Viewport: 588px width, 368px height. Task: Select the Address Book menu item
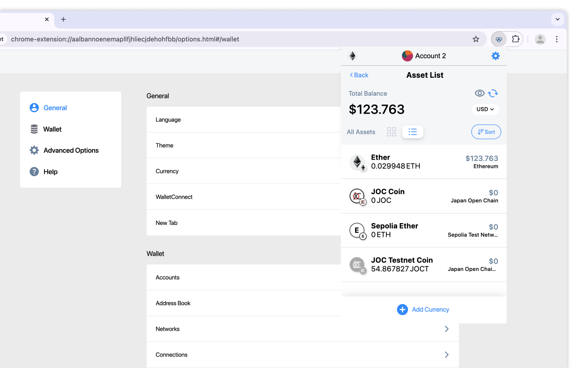click(243, 303)
